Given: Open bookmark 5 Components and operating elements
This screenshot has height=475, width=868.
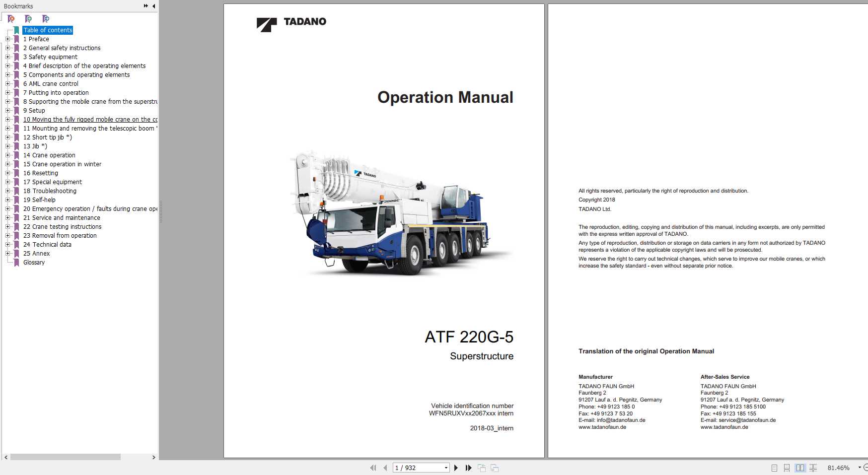Looking at the screenshot, I should click(x=76, y=75).
